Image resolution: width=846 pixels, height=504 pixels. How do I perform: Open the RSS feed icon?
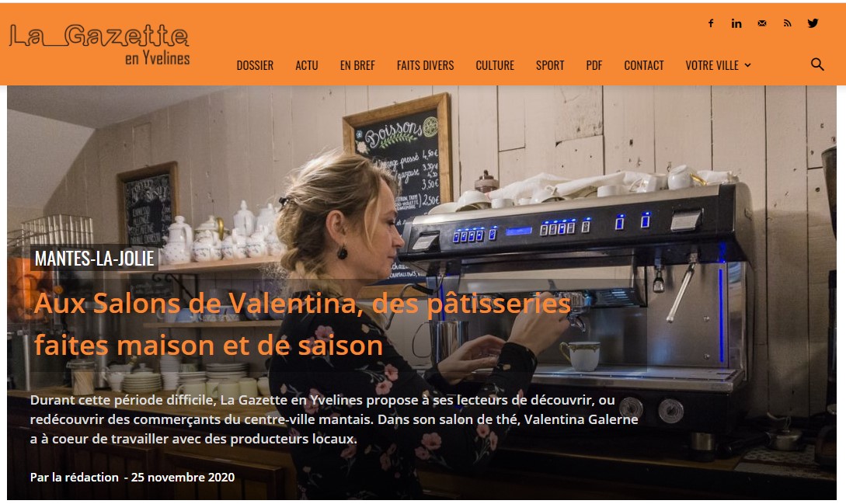tap(787, 23)
